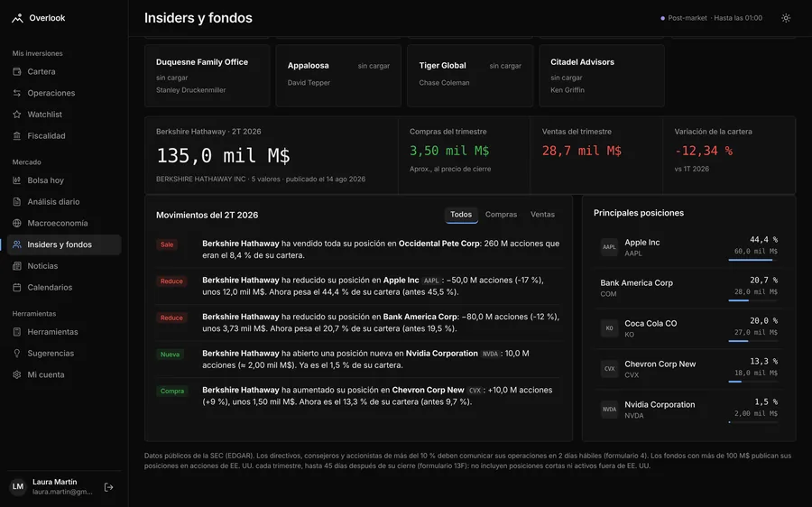The width and height of the screenshot is (812, 507).
Task: Click the Macroeconomía globe icon
Action: 17,223
